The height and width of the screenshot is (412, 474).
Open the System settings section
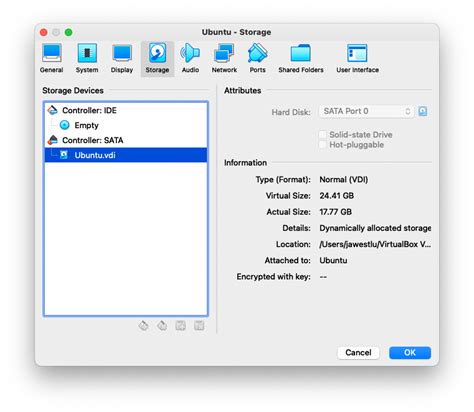87,59
